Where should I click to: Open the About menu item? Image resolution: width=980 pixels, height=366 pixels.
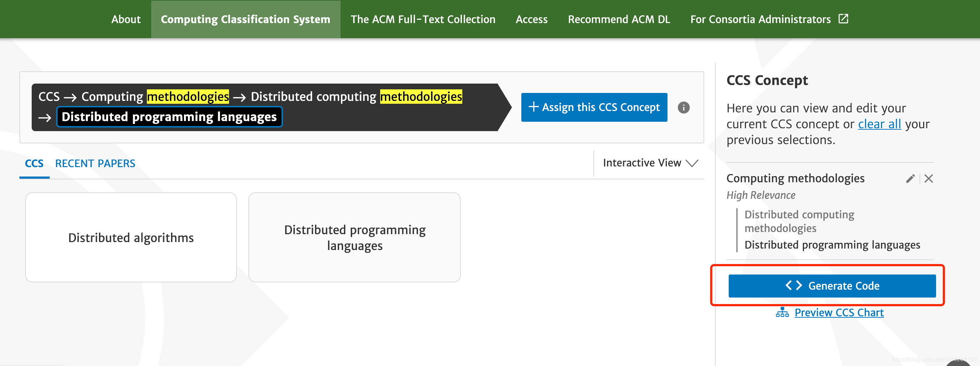(126, 19)
